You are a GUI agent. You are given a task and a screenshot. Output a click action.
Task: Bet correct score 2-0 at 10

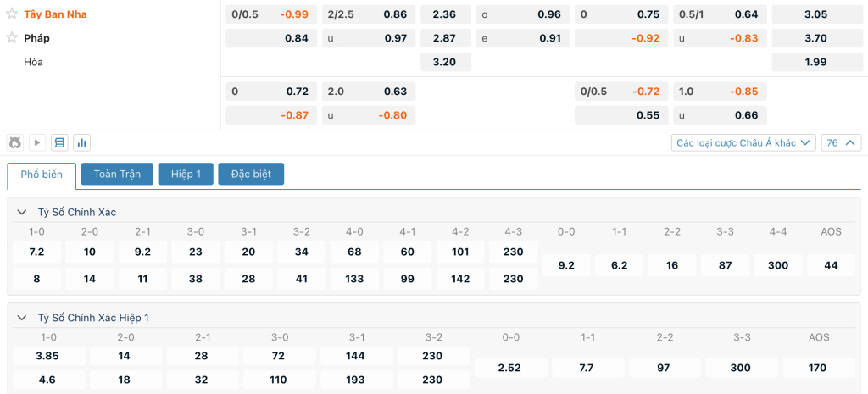(90, 252)
